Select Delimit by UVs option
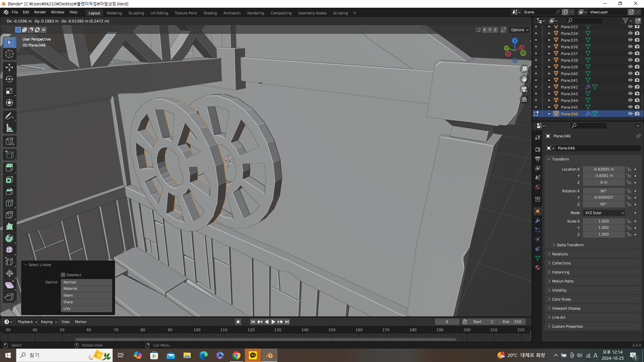Viewport: 644px width, 362px height. (x=87, y=309)
